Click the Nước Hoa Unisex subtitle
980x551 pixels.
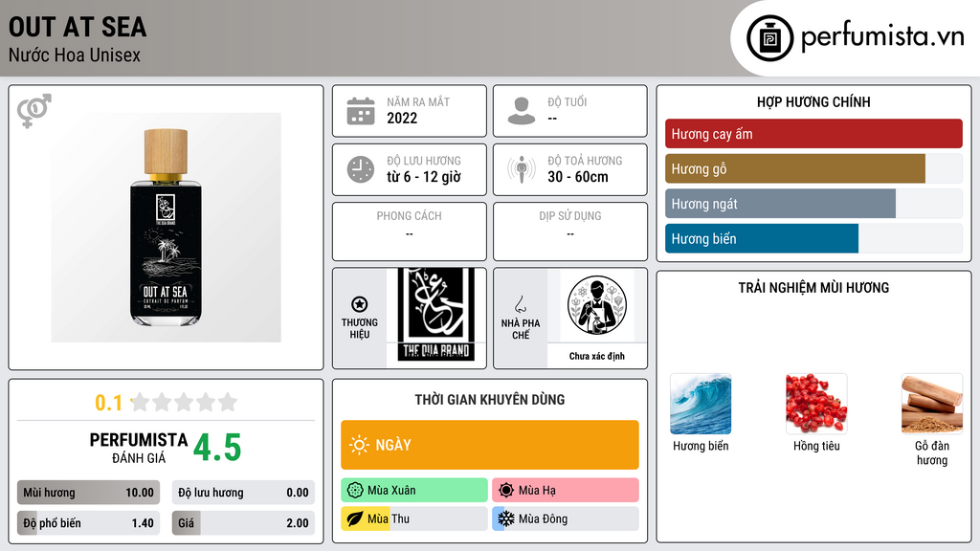(75, 55)
